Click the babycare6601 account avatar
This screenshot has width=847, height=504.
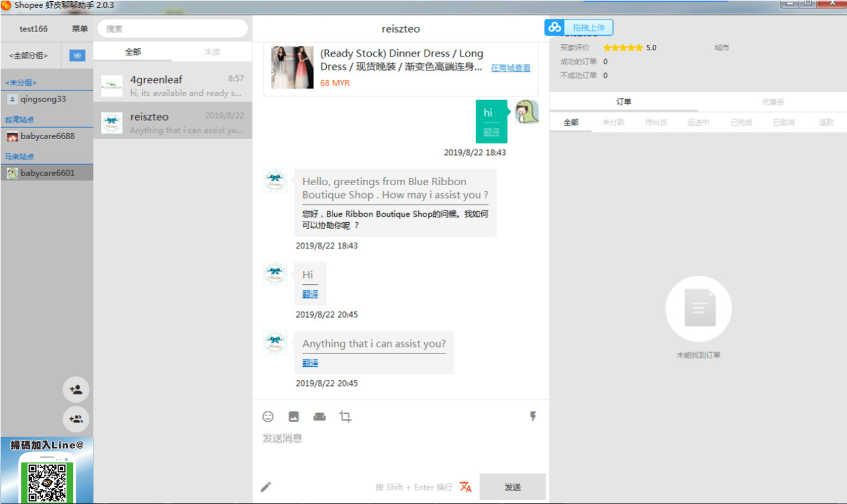[x=12, y=173]
